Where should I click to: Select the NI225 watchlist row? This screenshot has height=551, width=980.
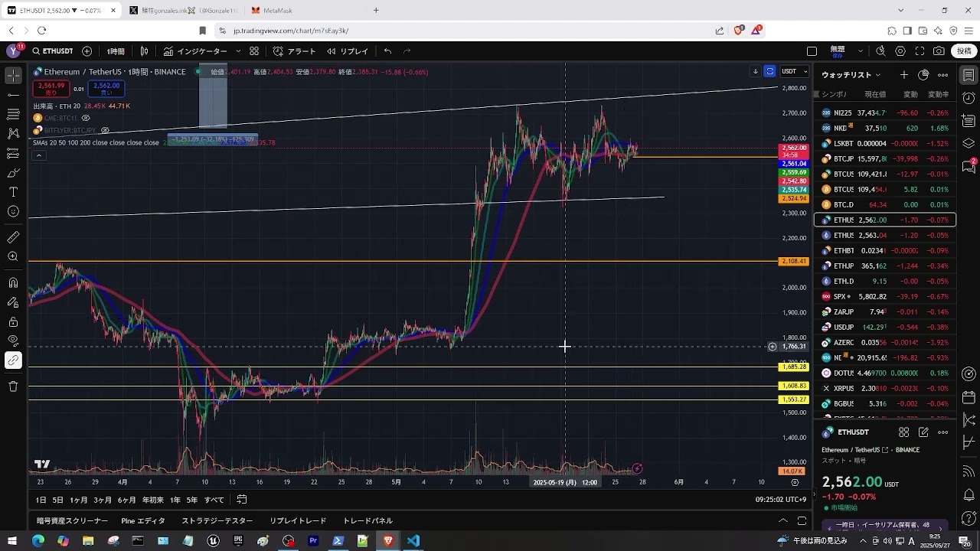(884, 112)
